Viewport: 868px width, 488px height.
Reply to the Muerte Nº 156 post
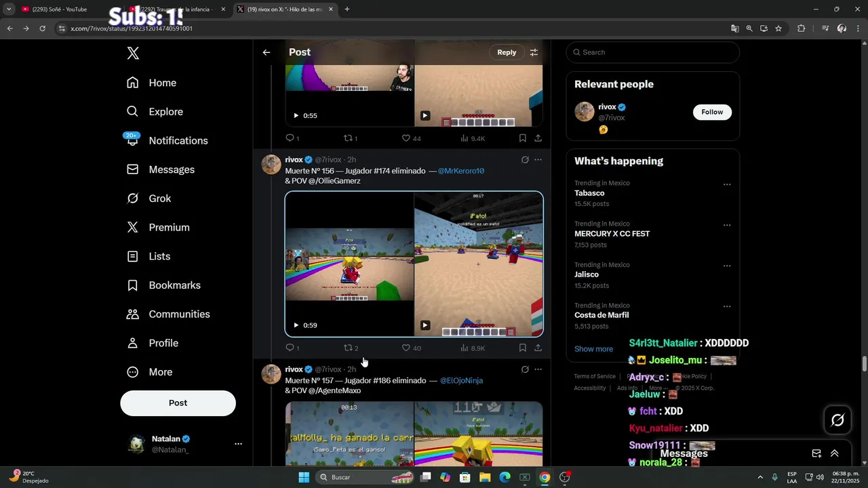pos(292,348)
